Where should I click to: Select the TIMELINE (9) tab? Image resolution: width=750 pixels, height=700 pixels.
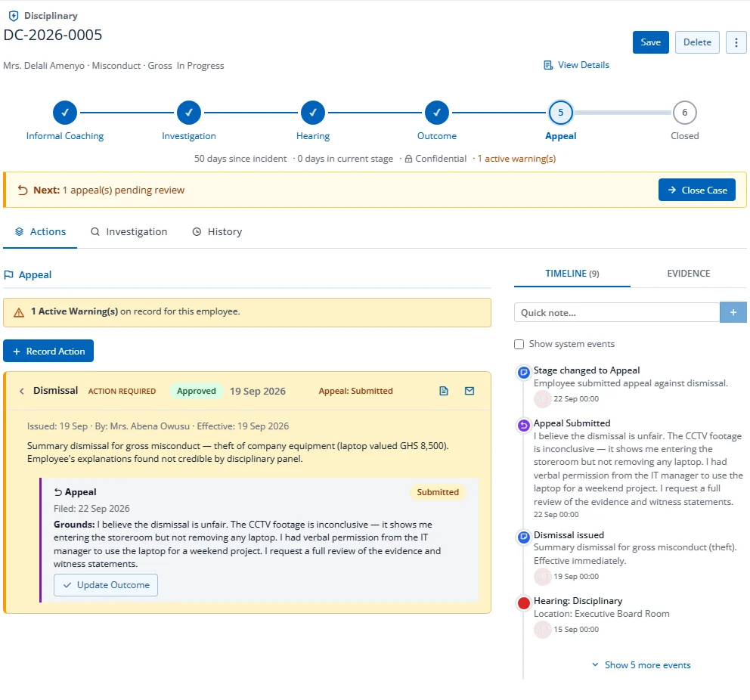pyautogui.click(x=572, y=274)
